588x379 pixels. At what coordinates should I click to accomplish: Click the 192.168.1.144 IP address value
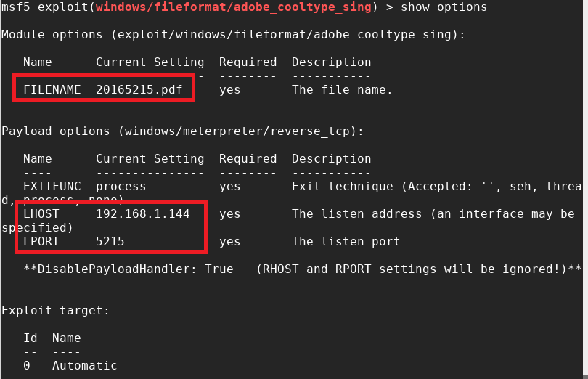coord(142,214)
